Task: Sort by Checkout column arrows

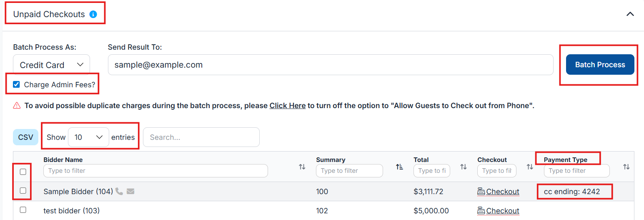Action: tap(530, 167)
